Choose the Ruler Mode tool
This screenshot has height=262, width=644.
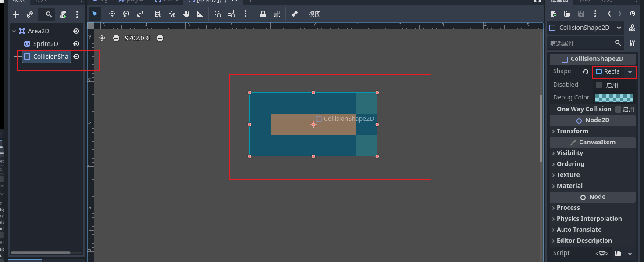(200, 14)
